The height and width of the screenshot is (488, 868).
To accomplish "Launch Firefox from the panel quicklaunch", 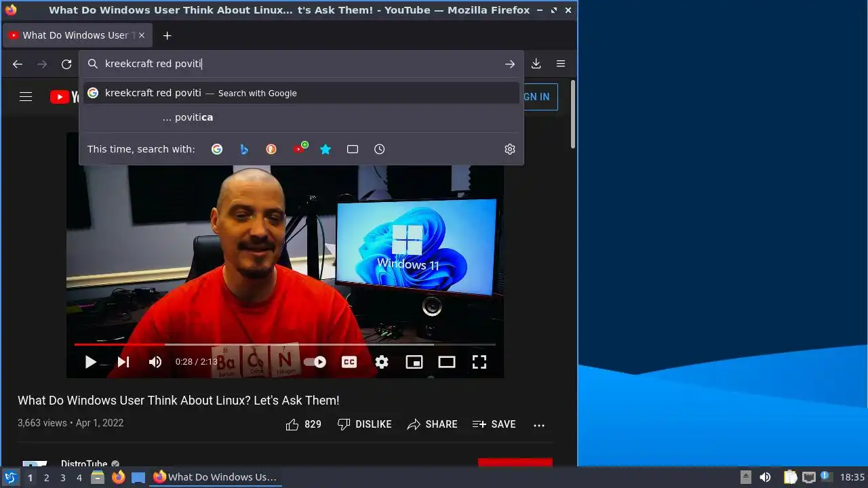I will (118, 477).
